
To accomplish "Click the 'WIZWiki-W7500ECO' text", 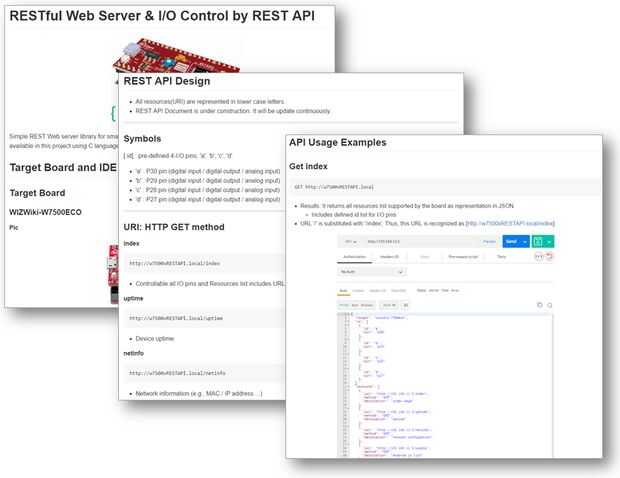I will (45, 212).
